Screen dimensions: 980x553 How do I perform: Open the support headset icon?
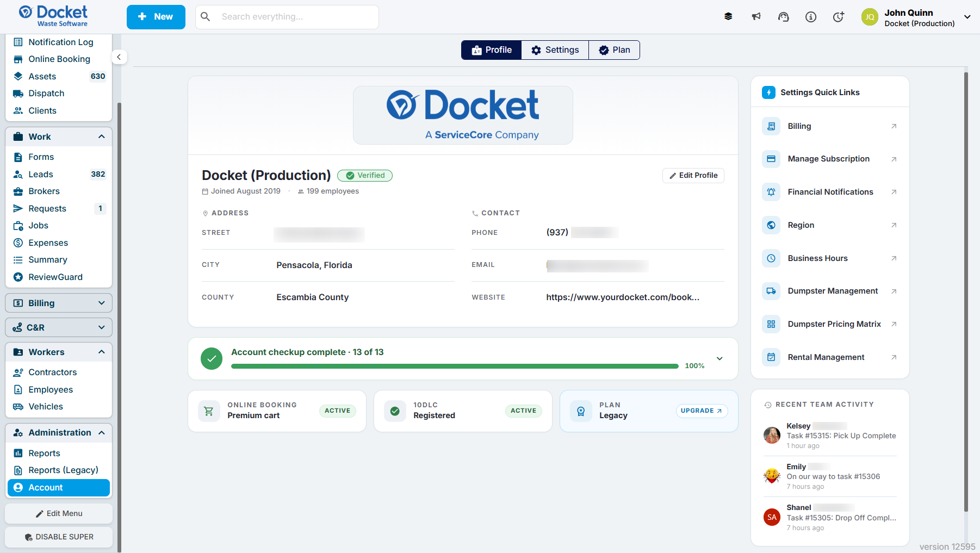click(x=783, y=17)
